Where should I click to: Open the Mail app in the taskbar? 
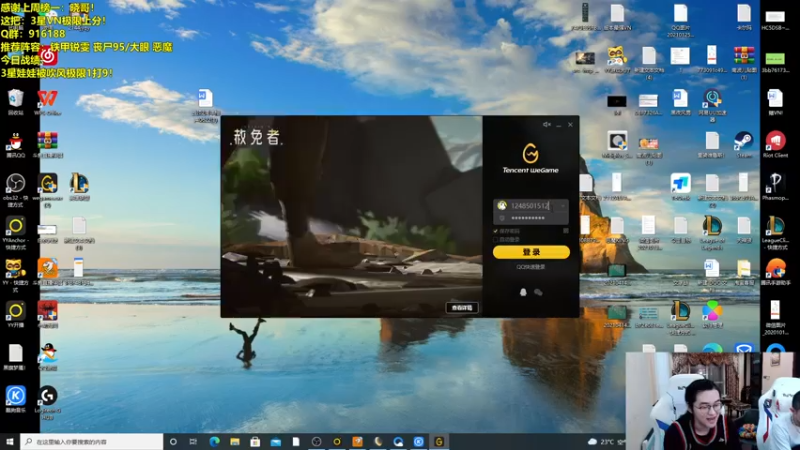276,441
